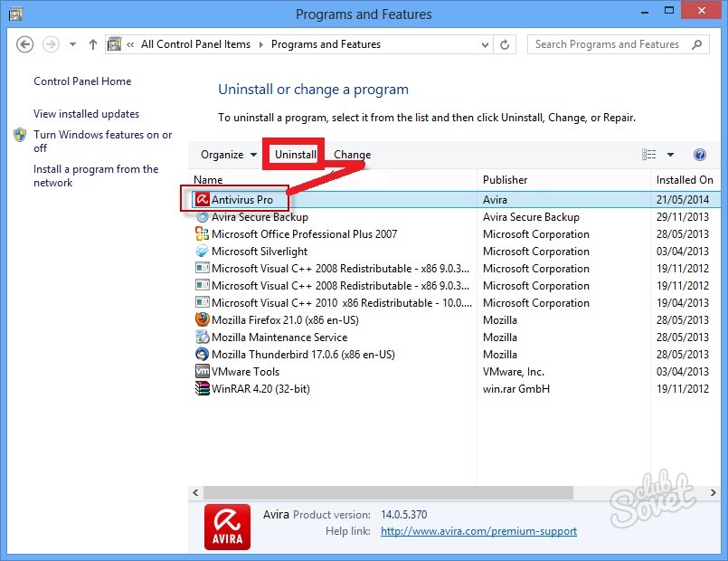Click the VMware Tools icon
This screenshot has width=728, height=561.
click(x=202, y=372)
